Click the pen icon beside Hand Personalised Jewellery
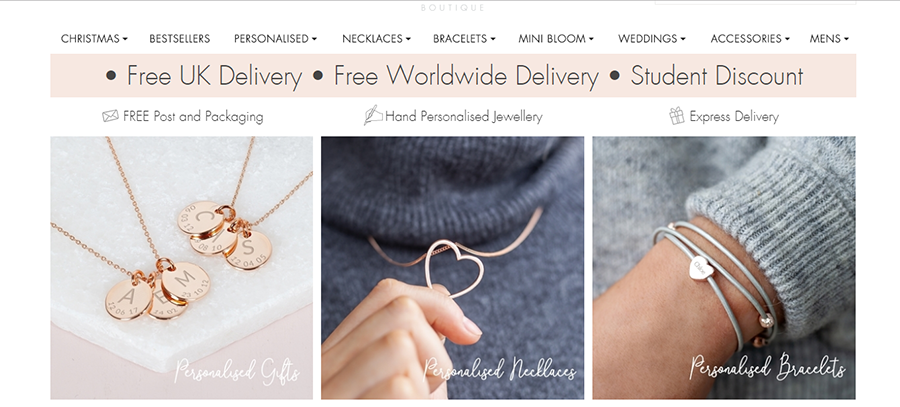 click(x=373, y=115)
